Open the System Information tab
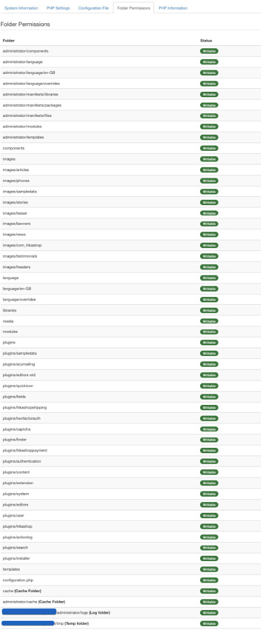 point(21,8)
